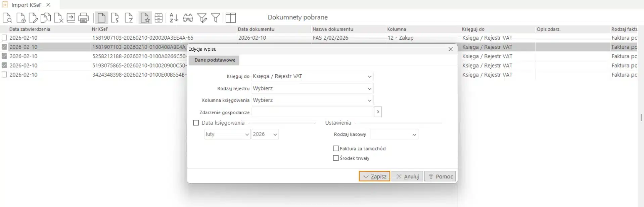Uncheck the row checkbox for 1581907103-20260210-0100408ABE4A
Viewport: 644px width, 207px height.
coord(4,47)
